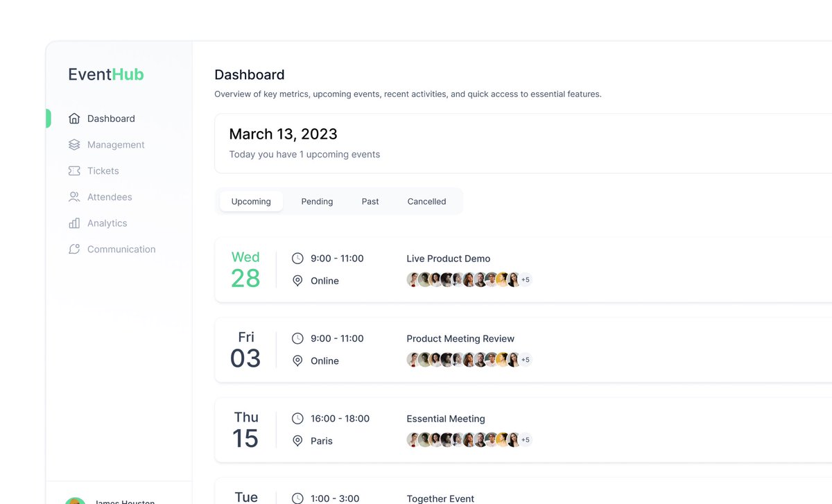Click 'Today you have 1 upcoming events' text

(x=304, y=155)
